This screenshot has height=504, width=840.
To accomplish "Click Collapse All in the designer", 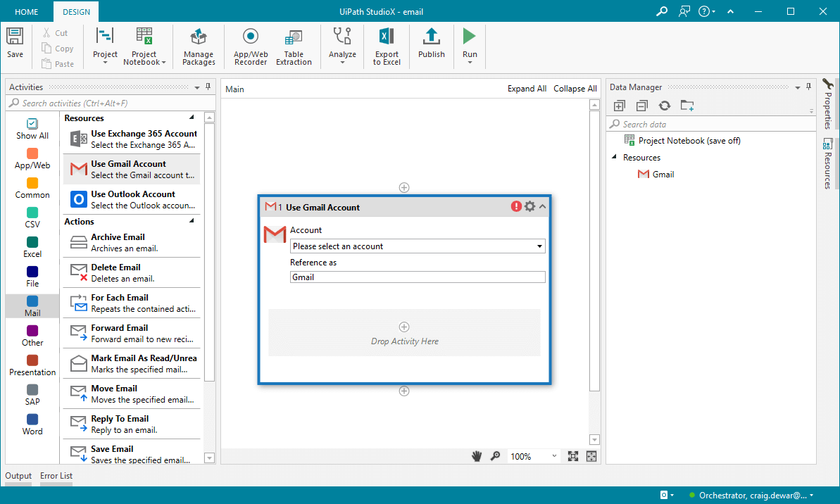I will (575, 89).
